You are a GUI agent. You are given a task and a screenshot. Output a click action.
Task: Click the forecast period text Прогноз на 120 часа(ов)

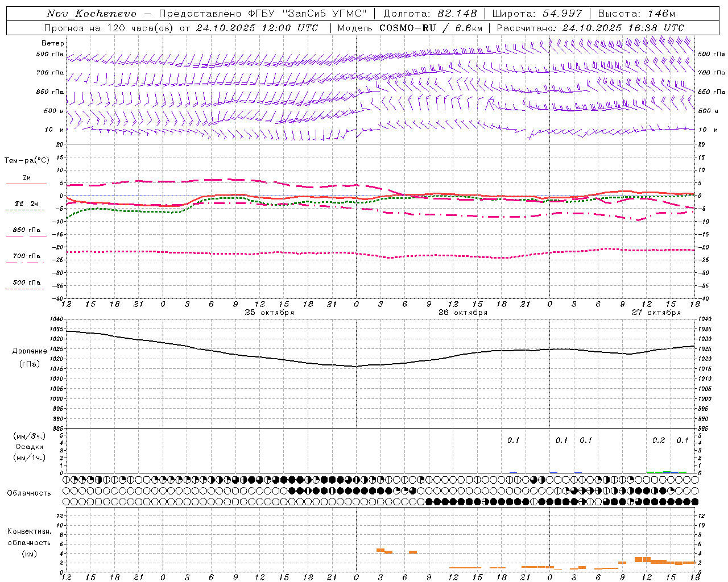tap(109, 28)
